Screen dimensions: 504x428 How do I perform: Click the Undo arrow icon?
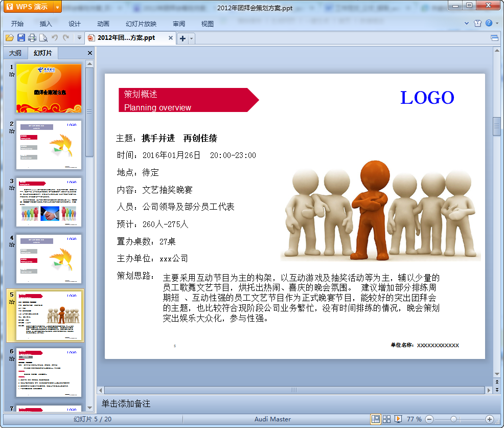(x=55, y=38)
